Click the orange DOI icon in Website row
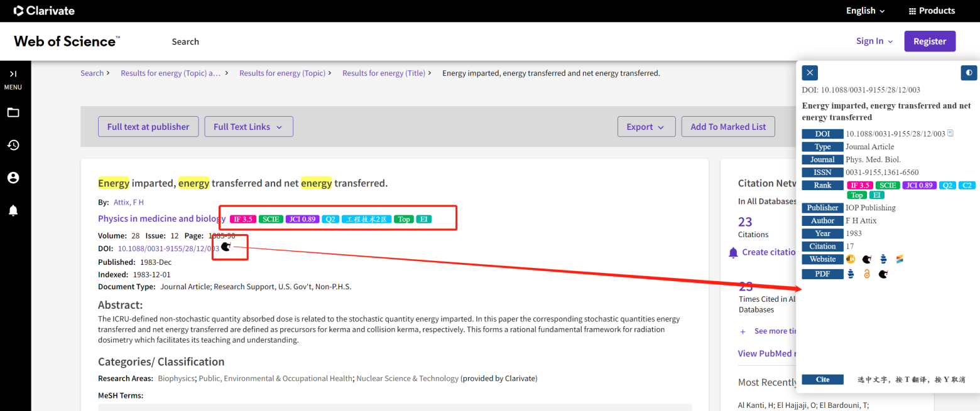Image resolution: width=980 pixels, height=411 pixels. [851, 259]
